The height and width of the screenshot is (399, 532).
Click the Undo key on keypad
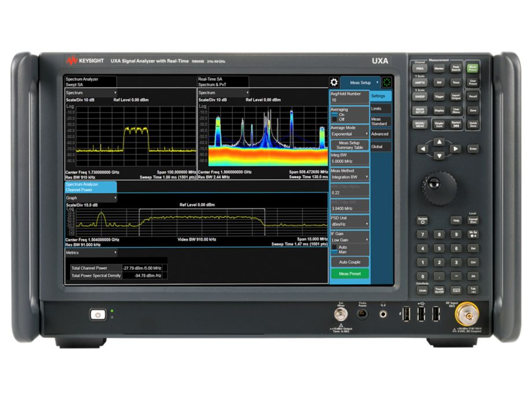(422, 290)
